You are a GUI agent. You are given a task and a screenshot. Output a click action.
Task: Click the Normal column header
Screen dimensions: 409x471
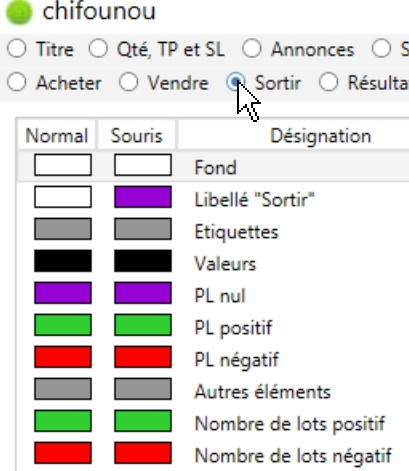(57, 136)
